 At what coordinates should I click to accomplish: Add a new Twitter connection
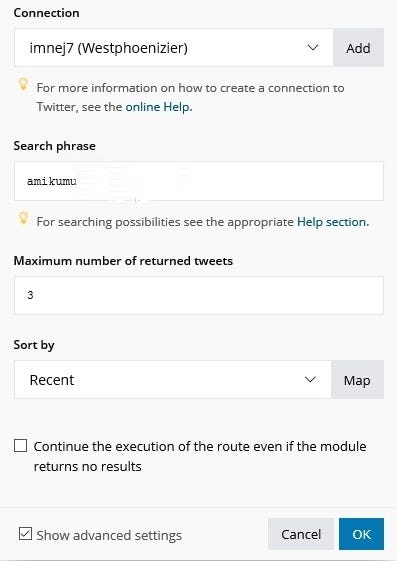click(358, 48)
